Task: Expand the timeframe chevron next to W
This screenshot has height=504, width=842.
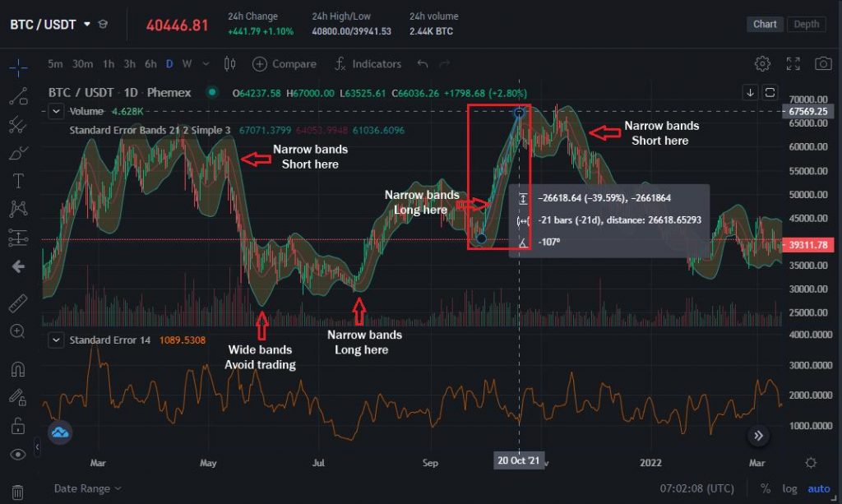Action: point(206,63)
